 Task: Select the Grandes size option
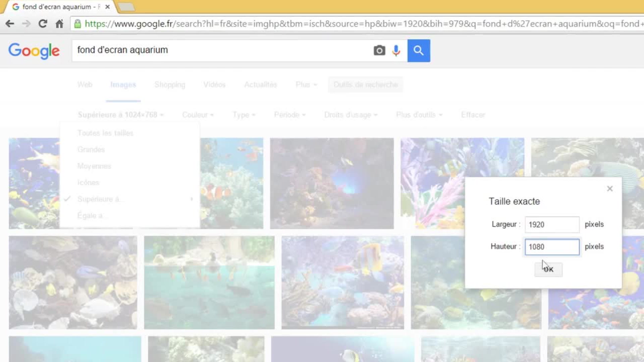pos(91,149)
